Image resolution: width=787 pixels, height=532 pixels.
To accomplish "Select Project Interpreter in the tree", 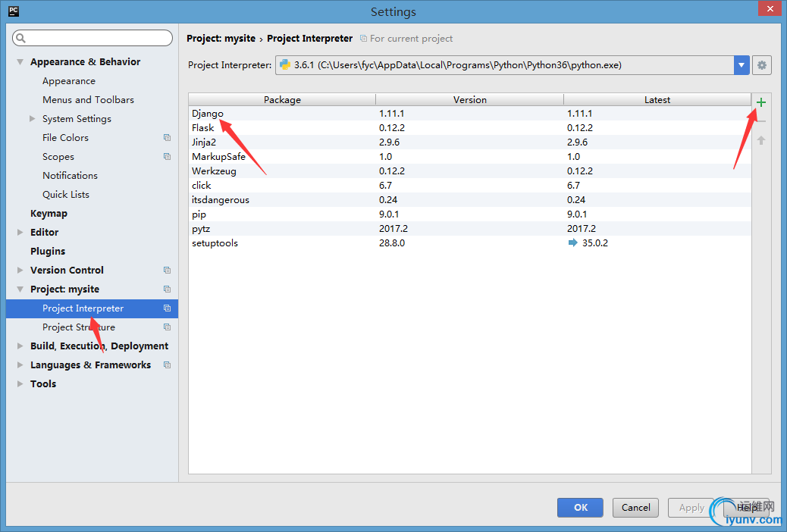I will point(92,308).
